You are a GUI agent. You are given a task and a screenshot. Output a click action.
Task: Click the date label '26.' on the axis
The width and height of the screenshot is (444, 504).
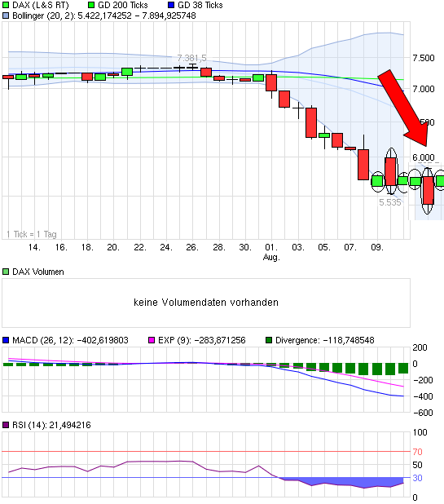click(192, 247)
